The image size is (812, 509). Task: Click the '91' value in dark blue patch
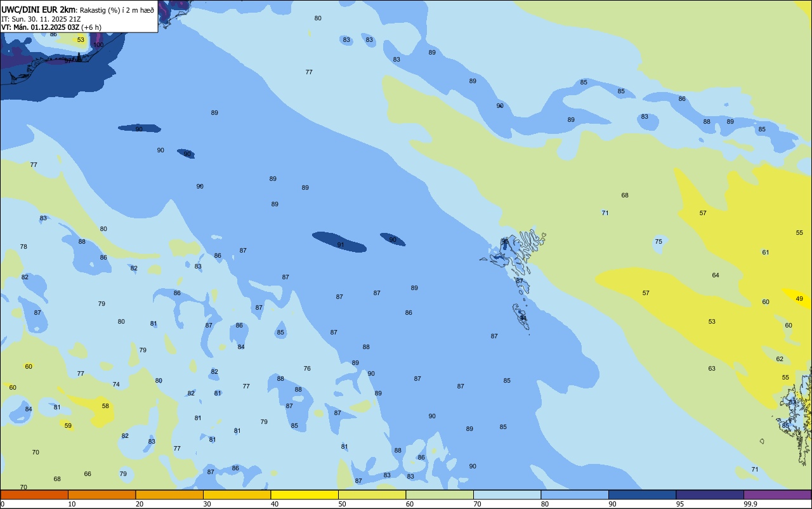point(341,245)
